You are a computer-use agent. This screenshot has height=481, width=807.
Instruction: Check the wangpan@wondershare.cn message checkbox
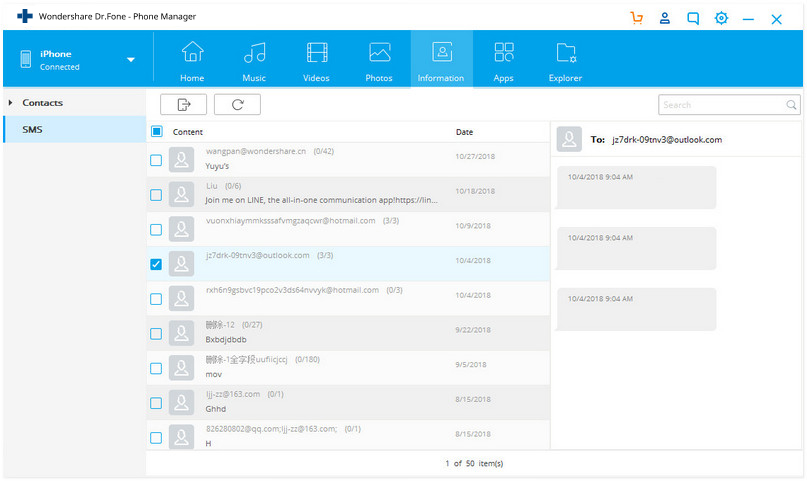[x=156, y=161]
